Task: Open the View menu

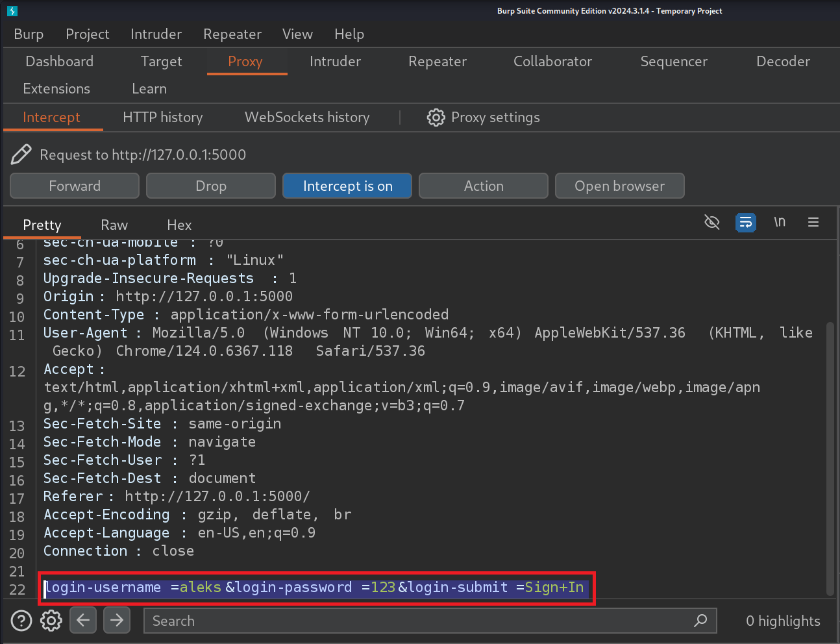Action: pyautogui.click(x=297, y=34)
